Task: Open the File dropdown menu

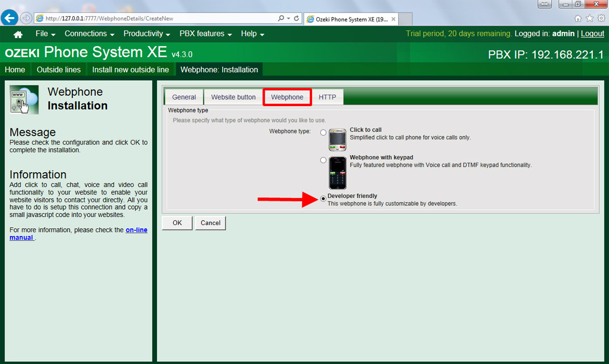Action: [x=45, y=34]
